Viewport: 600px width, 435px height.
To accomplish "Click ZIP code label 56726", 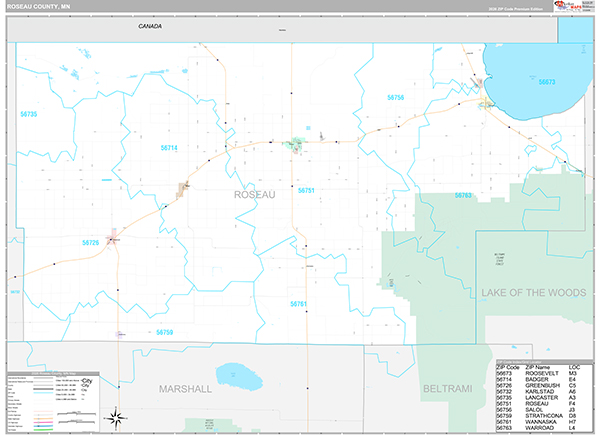I will tap(91, 241).
